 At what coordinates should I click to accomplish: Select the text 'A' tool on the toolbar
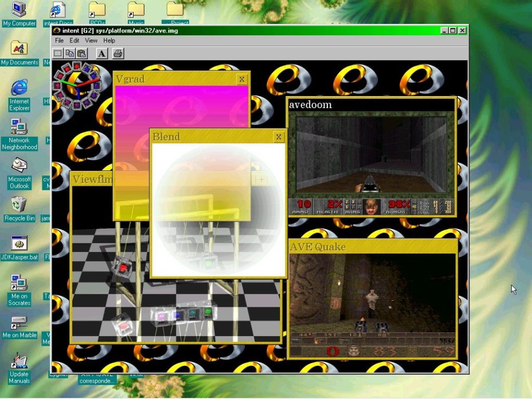point(102,53)
